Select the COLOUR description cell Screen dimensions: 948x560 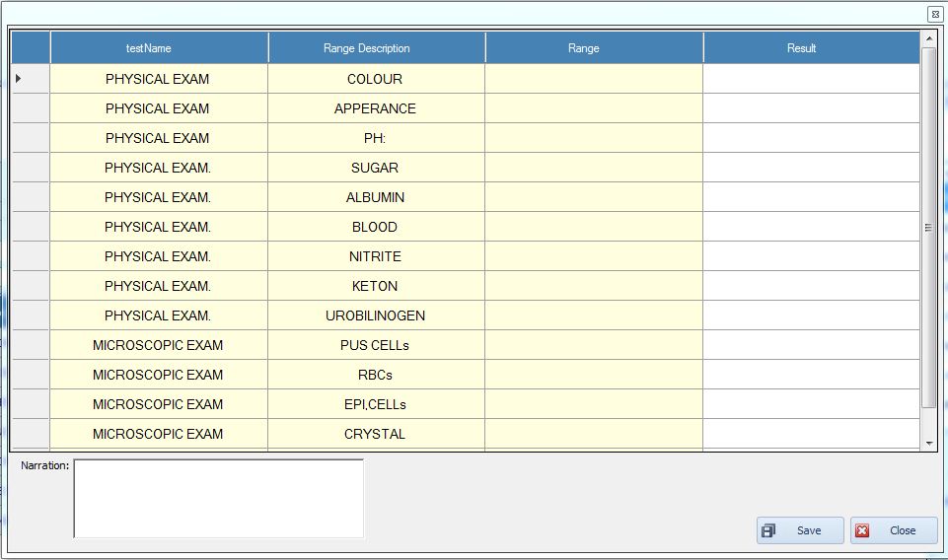pyautogui.click(x=377, y=79)
